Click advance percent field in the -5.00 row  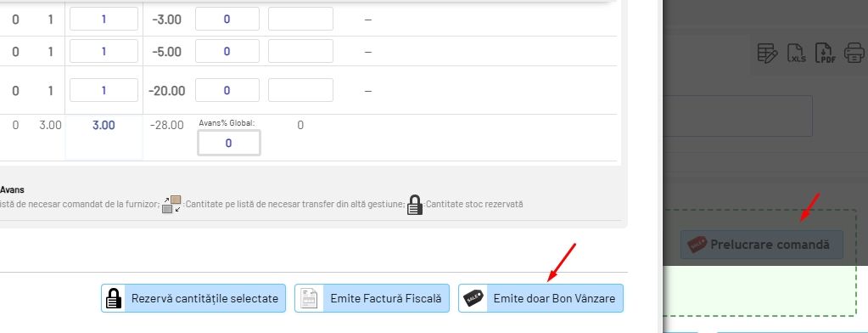[x=227, y=51]
